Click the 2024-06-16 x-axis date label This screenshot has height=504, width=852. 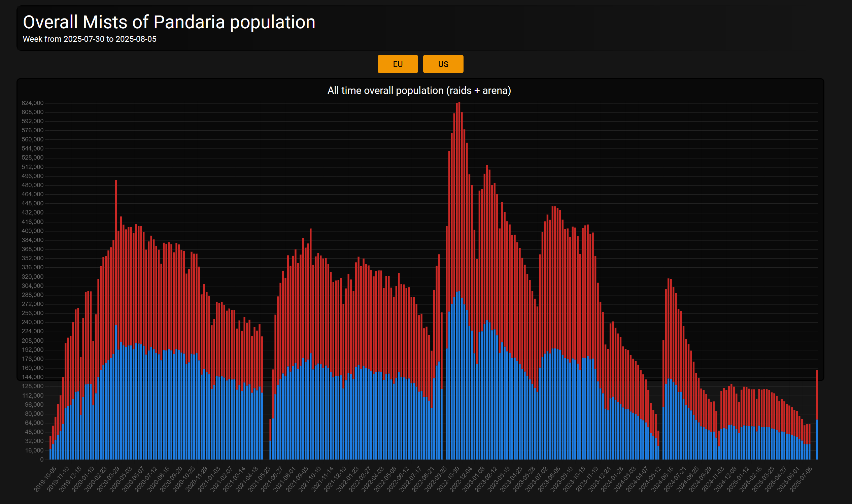(662, 479)
